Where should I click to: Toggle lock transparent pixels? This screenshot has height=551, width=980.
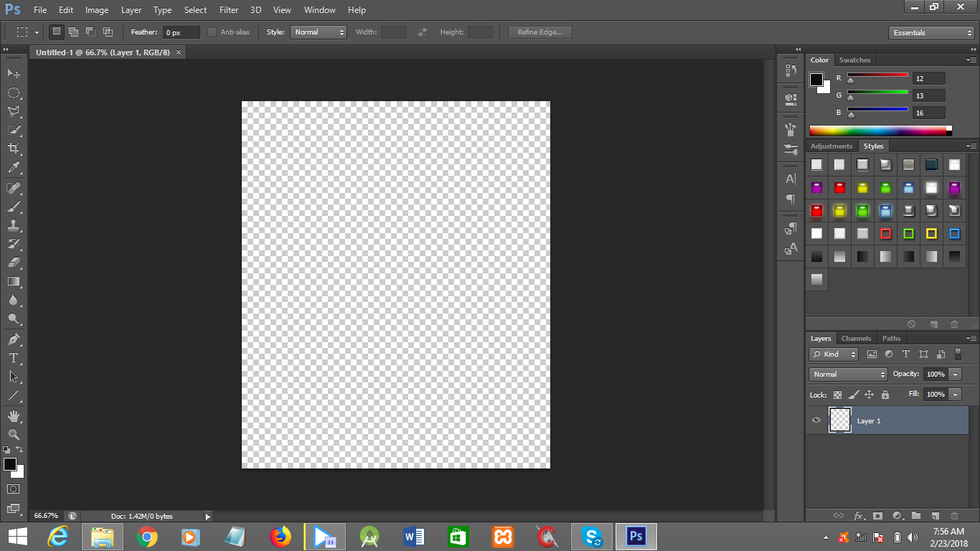(x=837, y=395)
